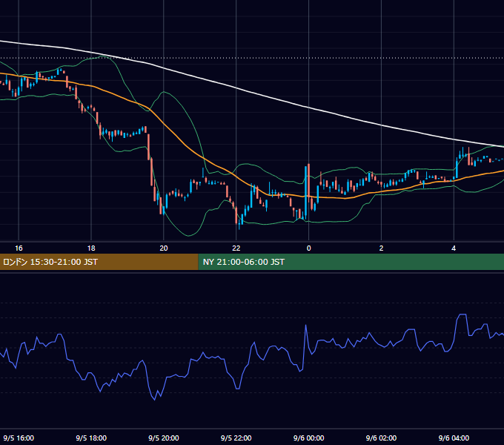Select the 22 hour axis label

tap(236, 248)
